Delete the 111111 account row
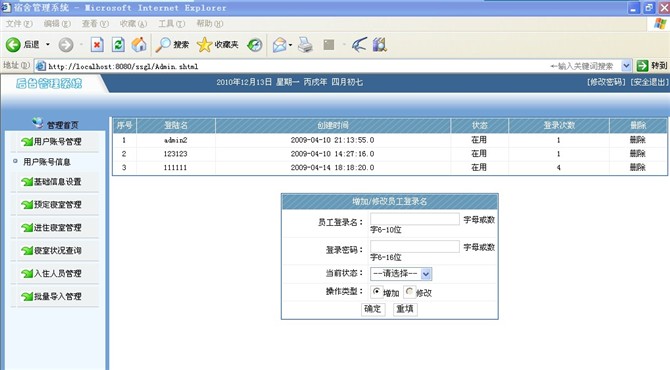Viewport: 670px width, 370px height. pyautogui.click(x=638, y=167)
